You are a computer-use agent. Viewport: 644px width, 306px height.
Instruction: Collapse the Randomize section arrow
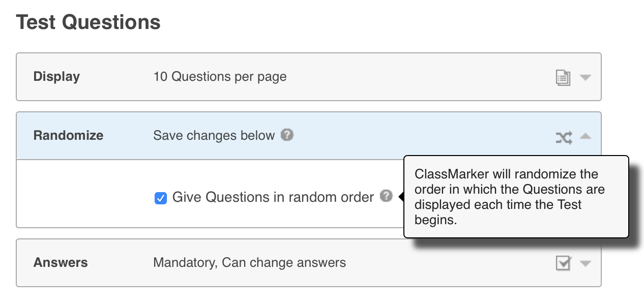pyautogui.click(x=586, y=136)
